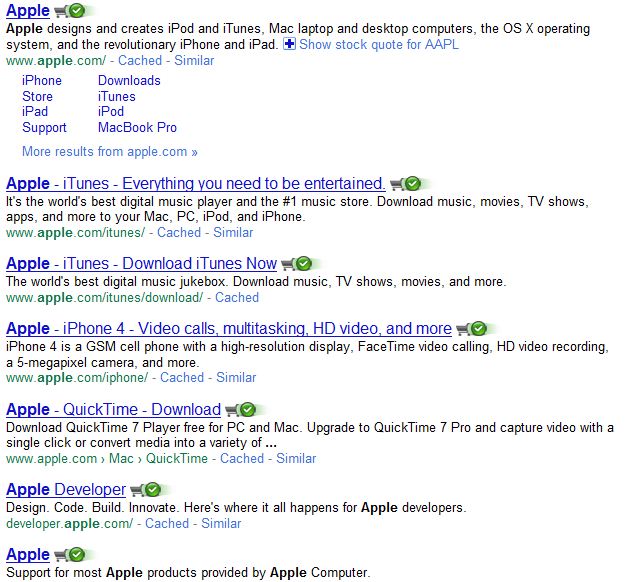Go to the Support sitelink

pos(44,128)
